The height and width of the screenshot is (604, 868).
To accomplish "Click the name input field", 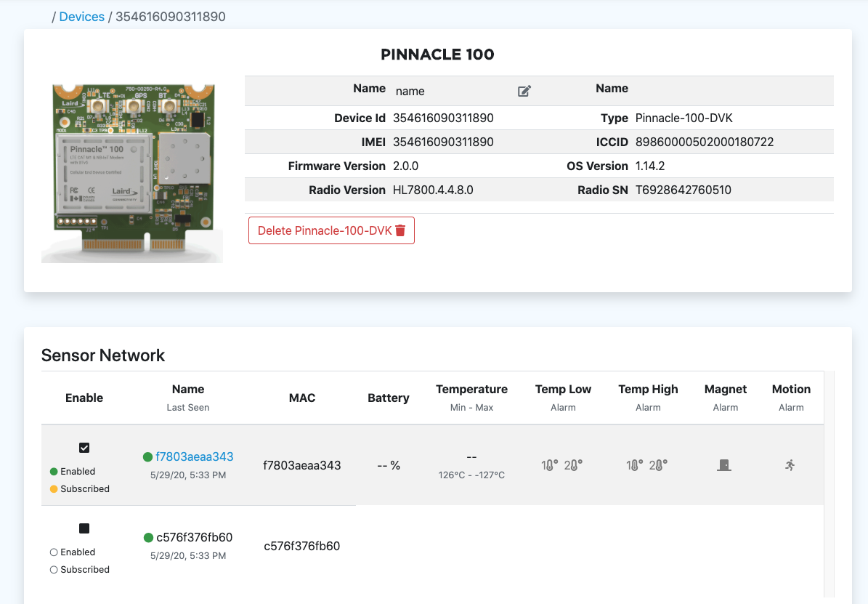I will tap(451, 92).
